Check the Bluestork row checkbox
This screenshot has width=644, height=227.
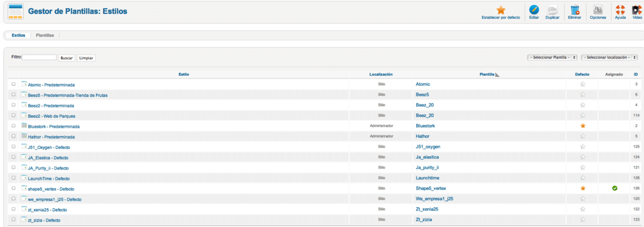tap(13, 126)
